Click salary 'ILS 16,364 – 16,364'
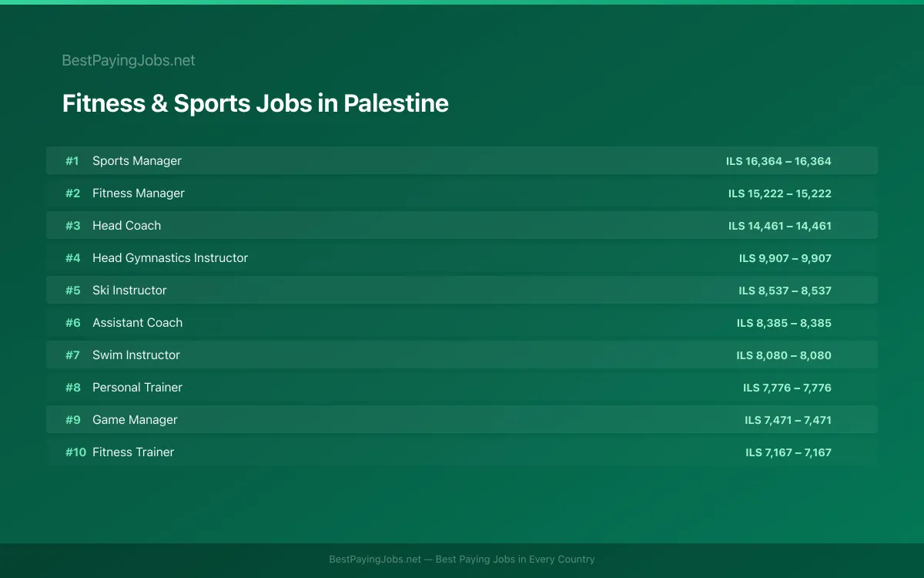This screenshot has width=924, height=578. coord(778,161)
